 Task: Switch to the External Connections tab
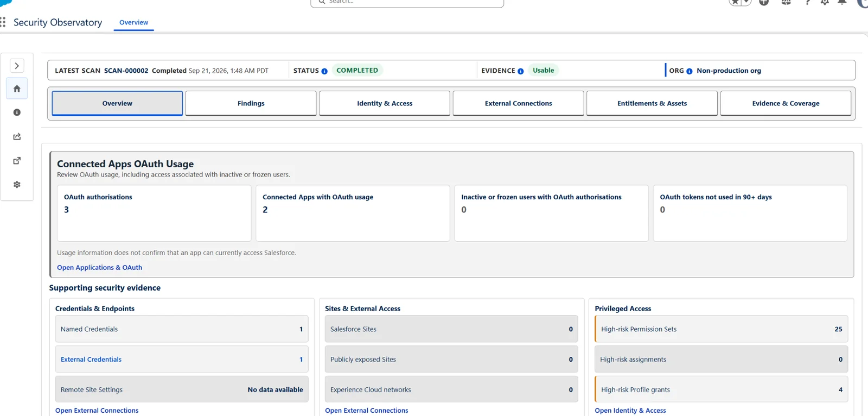pyautogui.click(x=518, y=103)
